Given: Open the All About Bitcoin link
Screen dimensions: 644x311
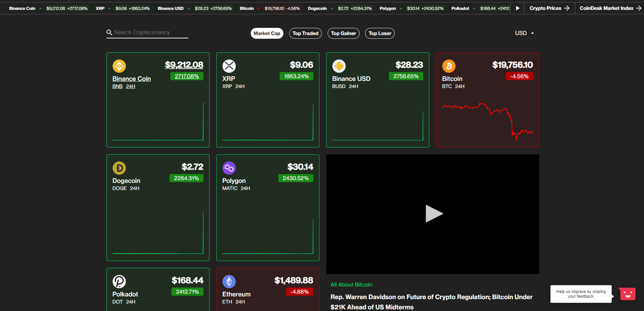Looking at the screenshot, I should pos(351,285).
